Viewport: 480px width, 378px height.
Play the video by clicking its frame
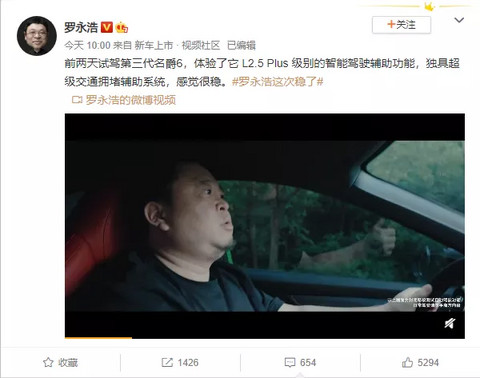[265, 226]
